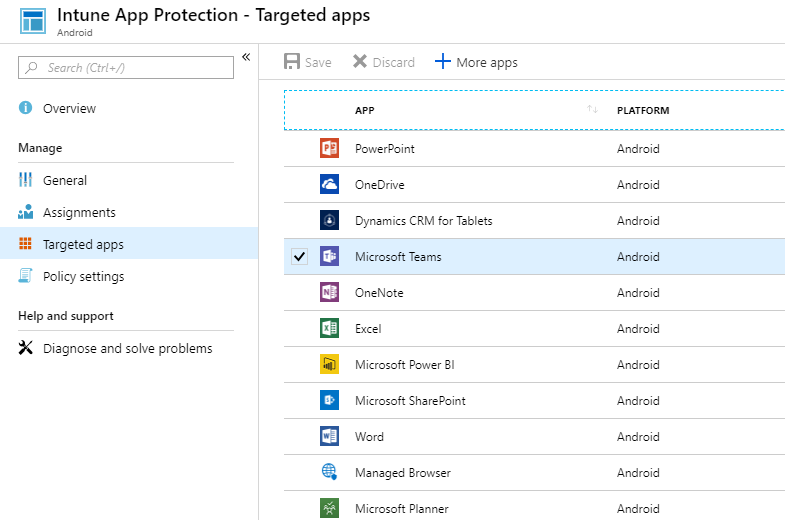Go to Assignments in the sidebar
785x520 pixels.
click(x=79, y=212)
